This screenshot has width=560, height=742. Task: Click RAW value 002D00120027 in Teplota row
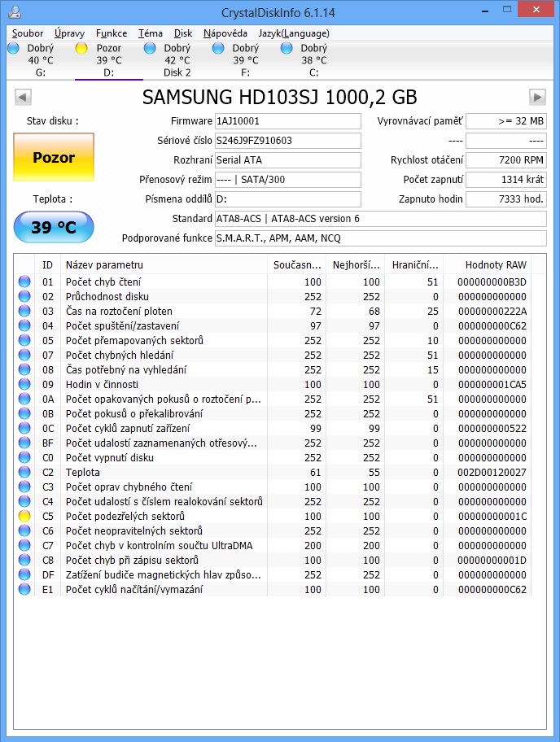(492, 472)
